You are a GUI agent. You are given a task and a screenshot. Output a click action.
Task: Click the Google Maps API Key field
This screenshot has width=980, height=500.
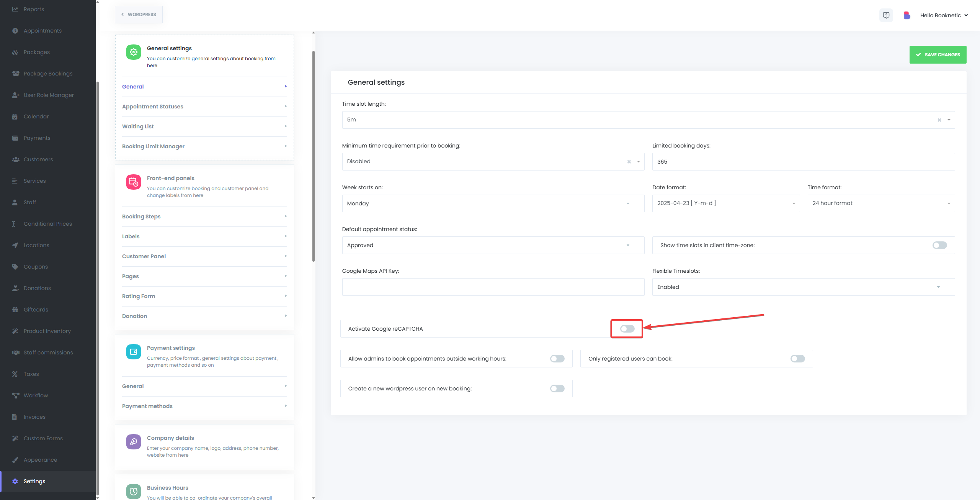493,287
